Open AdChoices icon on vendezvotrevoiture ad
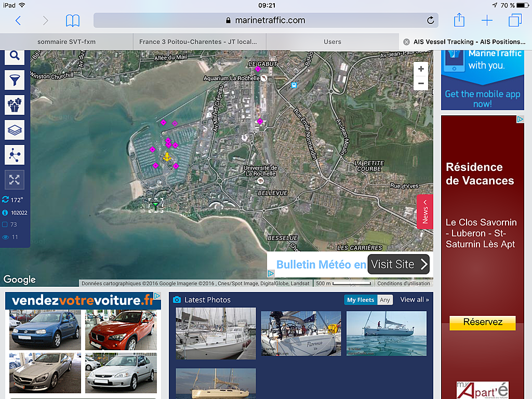The image size is (532, 399). pos(157,296)
